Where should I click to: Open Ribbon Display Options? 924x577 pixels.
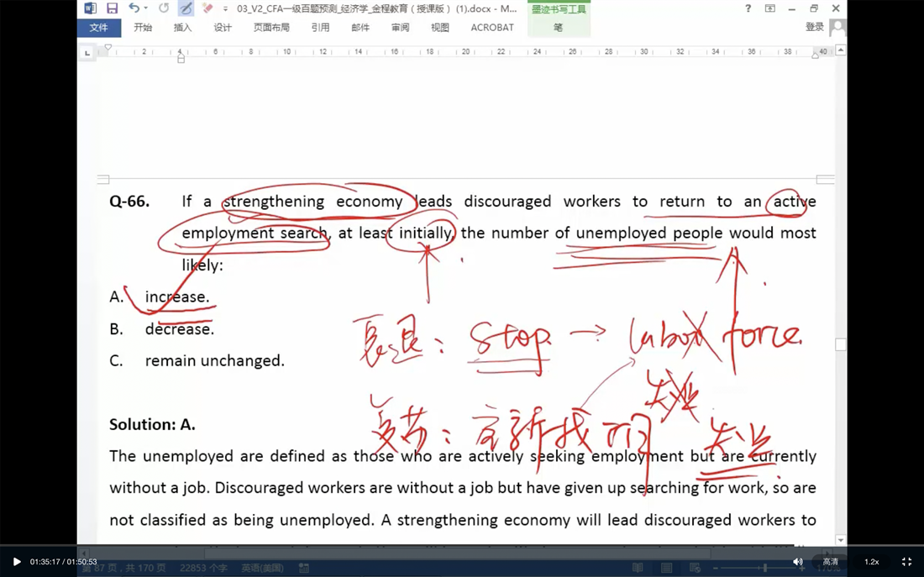point(769,8)
